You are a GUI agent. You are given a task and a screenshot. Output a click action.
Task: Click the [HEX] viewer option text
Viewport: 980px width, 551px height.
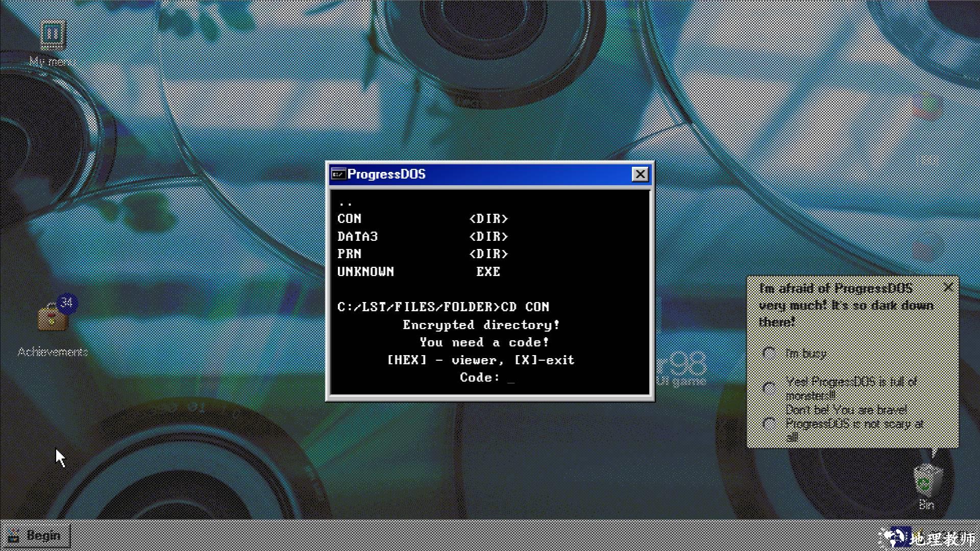[407, 360]
